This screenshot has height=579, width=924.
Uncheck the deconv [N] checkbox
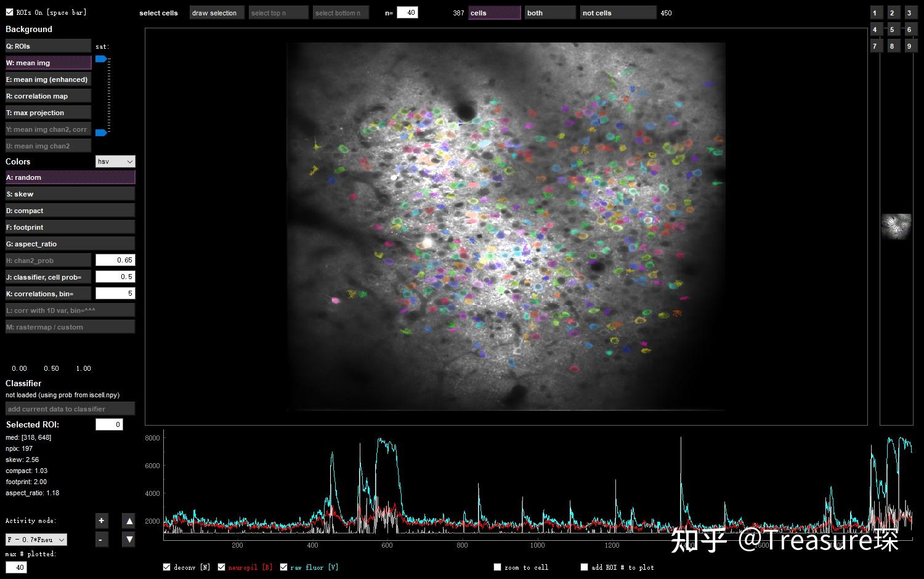(166, 567)
